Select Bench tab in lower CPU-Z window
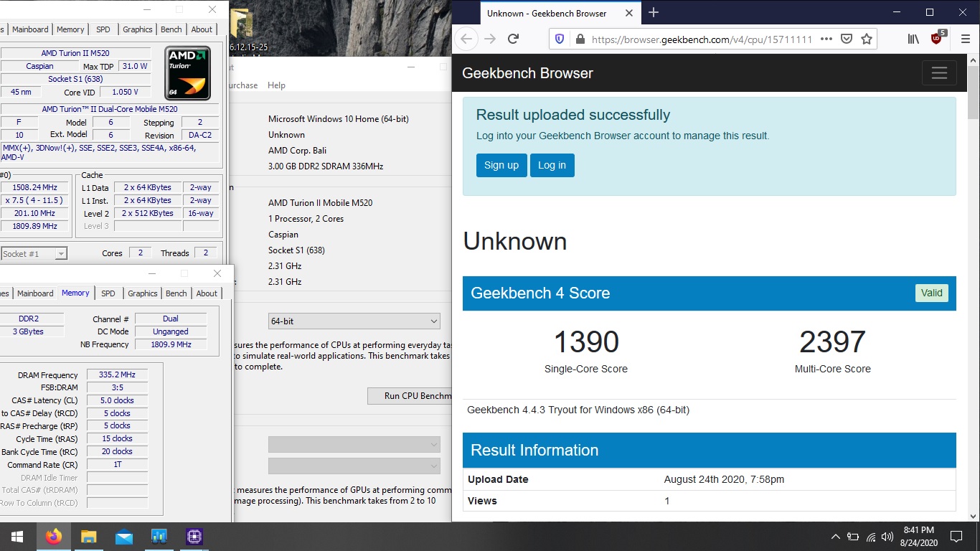 (x=176, y=293)
